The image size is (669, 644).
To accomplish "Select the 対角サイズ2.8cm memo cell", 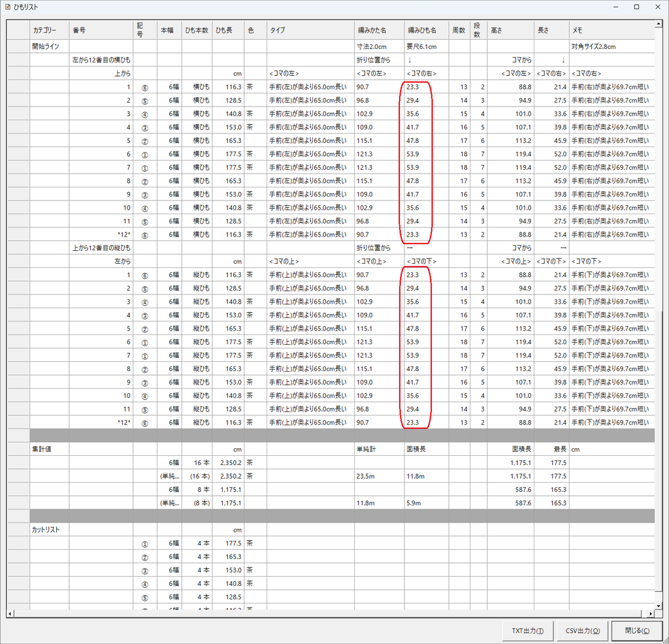I will (x=612, y=46).
